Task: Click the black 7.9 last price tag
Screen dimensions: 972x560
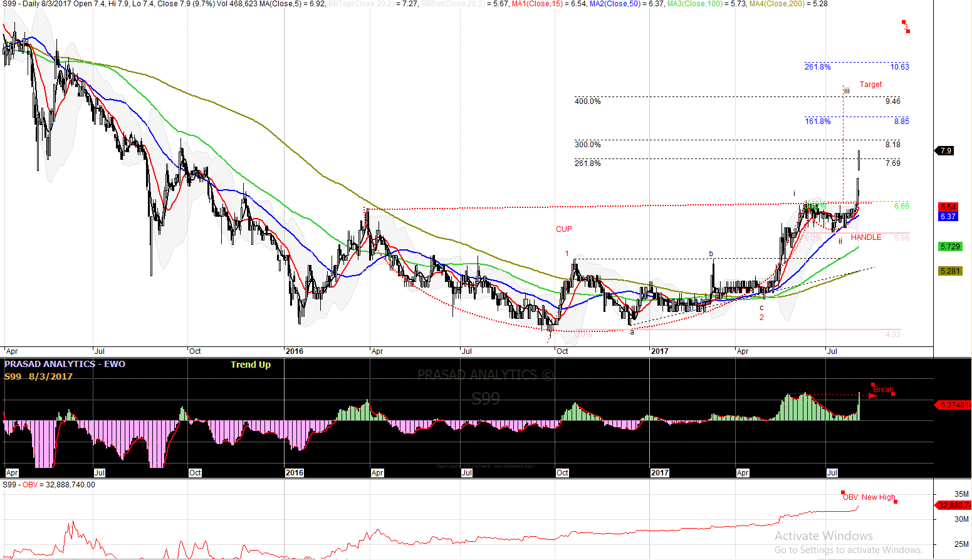Action: point(946,151)
